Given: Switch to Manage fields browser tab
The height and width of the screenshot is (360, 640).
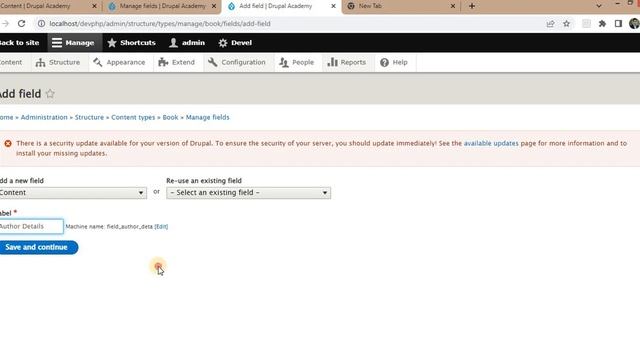Looking at the screenshot, I should (x=162, y=6).
